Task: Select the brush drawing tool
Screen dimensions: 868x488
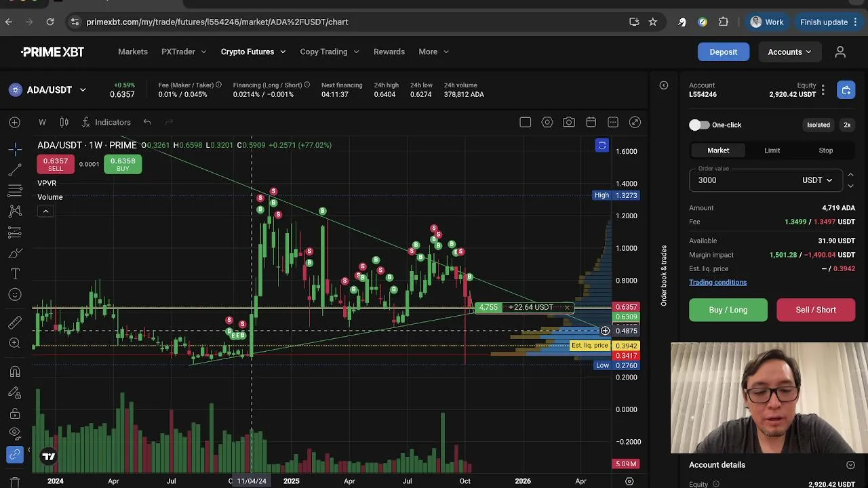Action: 15,253
